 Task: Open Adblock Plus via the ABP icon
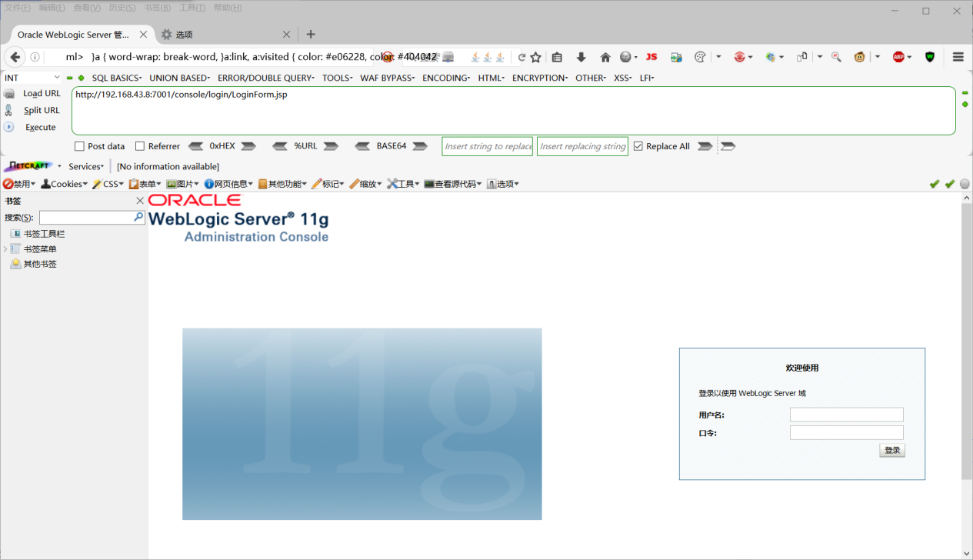pyautogui.click(x=897, y=56)
